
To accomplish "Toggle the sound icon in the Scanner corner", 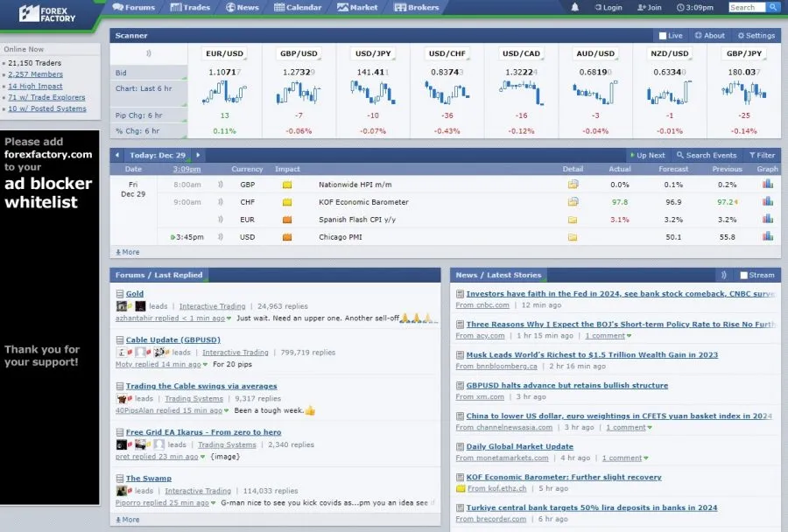I will pyautogui.click(x=148, y=53).
